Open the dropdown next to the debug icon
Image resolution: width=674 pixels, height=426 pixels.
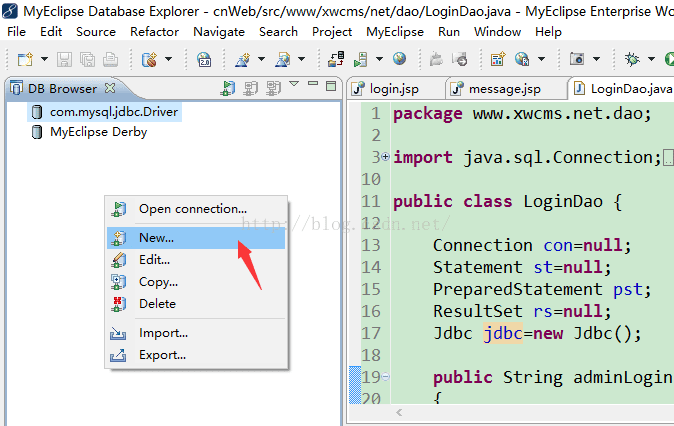pos(652,59)
